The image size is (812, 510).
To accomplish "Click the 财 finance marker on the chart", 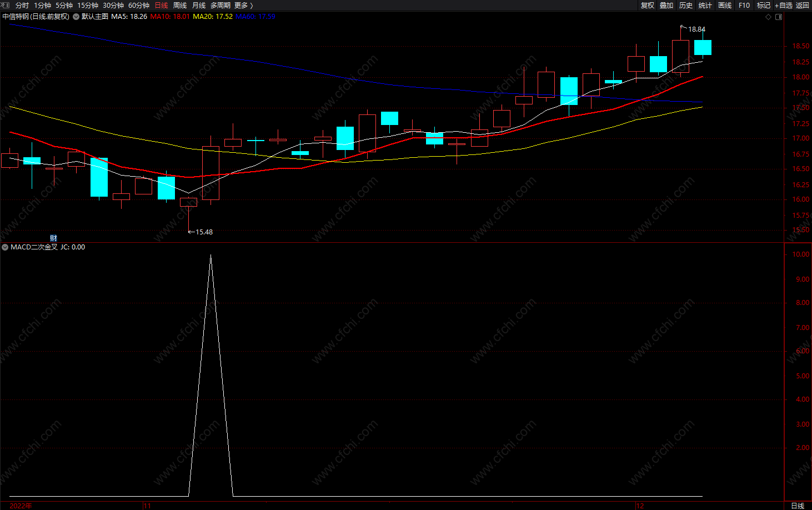I will point(53,238).
